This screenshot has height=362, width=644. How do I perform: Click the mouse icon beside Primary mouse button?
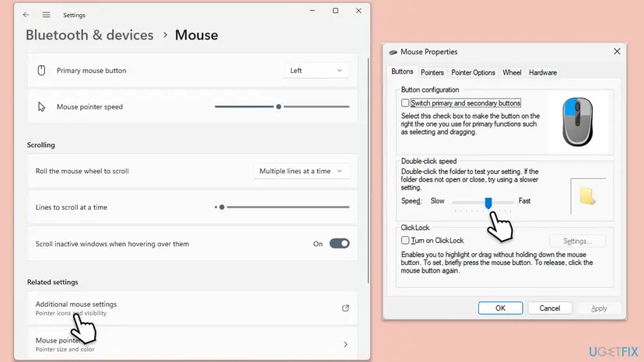pyautogui.click(x=41, y=70)
